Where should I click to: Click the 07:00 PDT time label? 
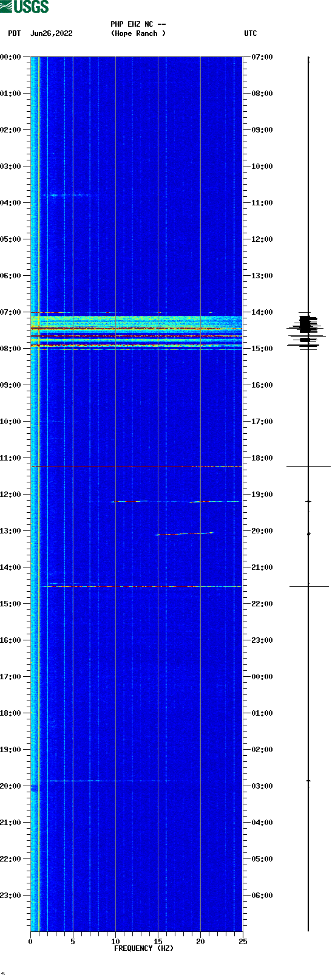coord(10,312)
